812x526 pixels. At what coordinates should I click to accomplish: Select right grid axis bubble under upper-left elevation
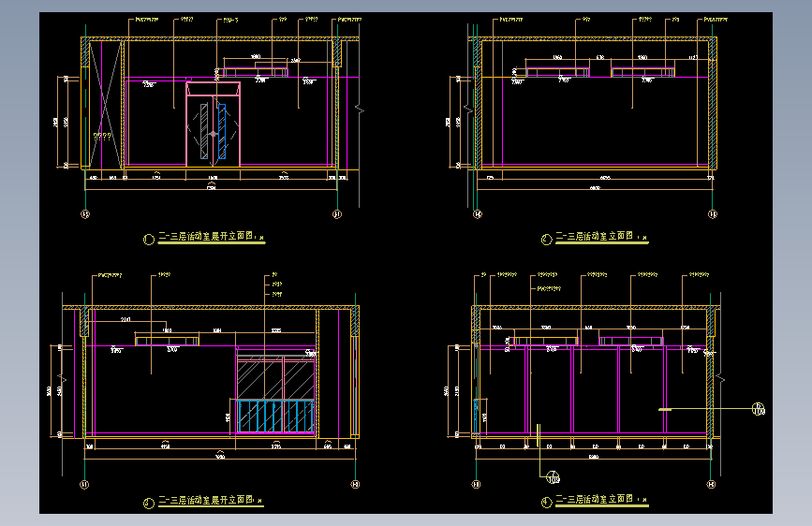[x=337, y=213]
